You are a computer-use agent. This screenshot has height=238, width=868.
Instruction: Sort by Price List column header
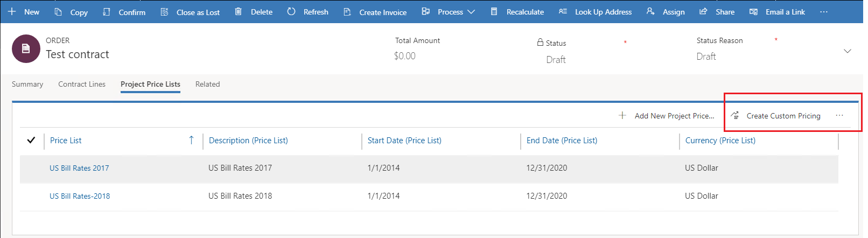(x=66, y=140)
